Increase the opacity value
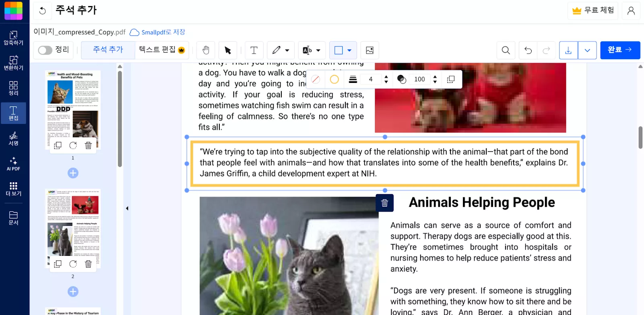The width and height of the screenshot is (644, 315). point(435,76)
